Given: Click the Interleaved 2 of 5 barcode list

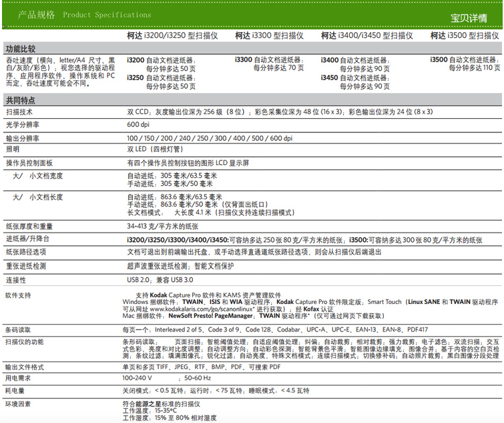Looking at the screenshot, I should point(275,329).
